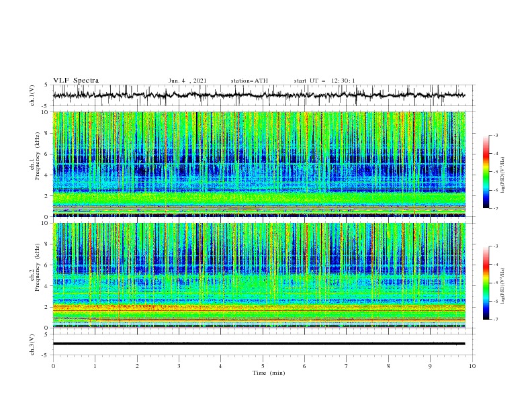Click the '-4' tick on ch.2 color bar
This screenshot has height=411, width=532.
click(x=496, y=265)
